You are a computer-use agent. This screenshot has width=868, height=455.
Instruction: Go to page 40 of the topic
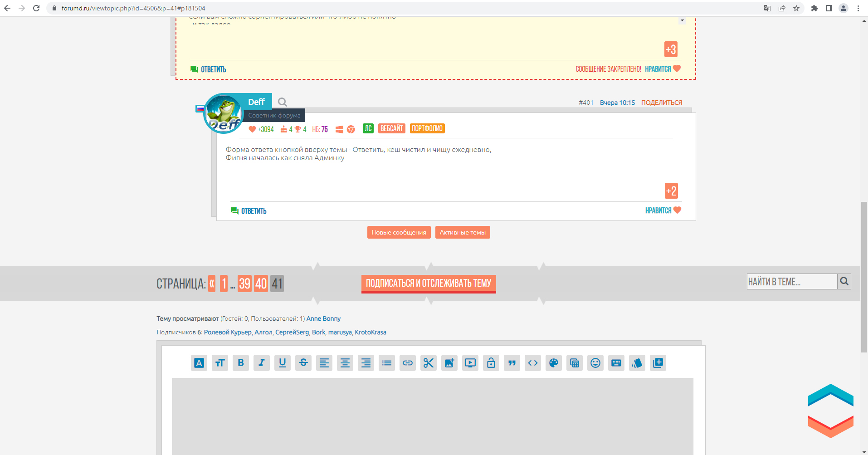(x=261, y=284)
